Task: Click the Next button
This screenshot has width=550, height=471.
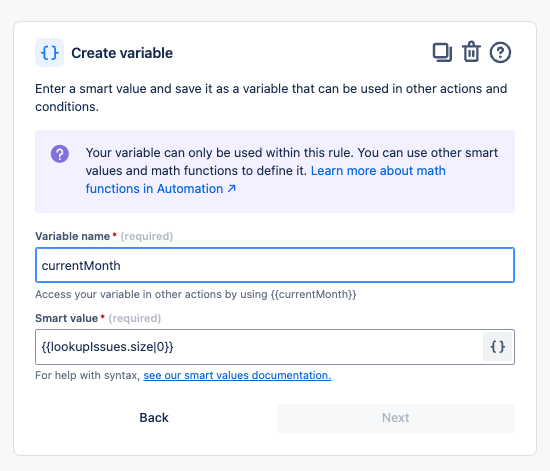Action: click(396, 418)
